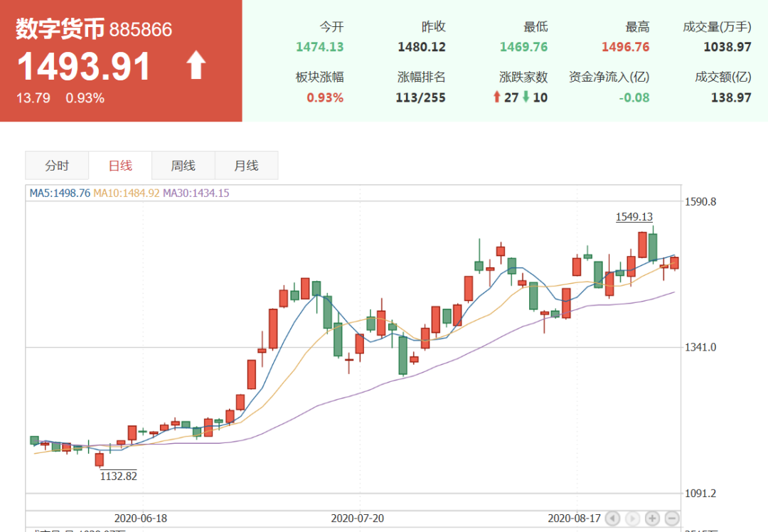Click the chart scroll-right arrow icon
This screenshot has width=768, height=532.
[x=632, y=518]
